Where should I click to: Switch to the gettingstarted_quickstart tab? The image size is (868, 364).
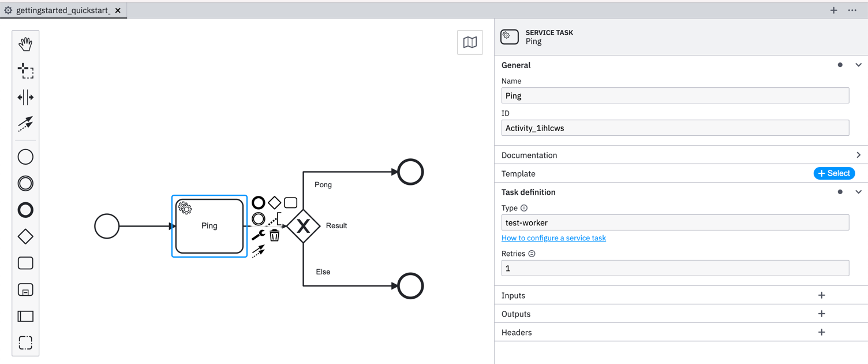coord(62,10)
